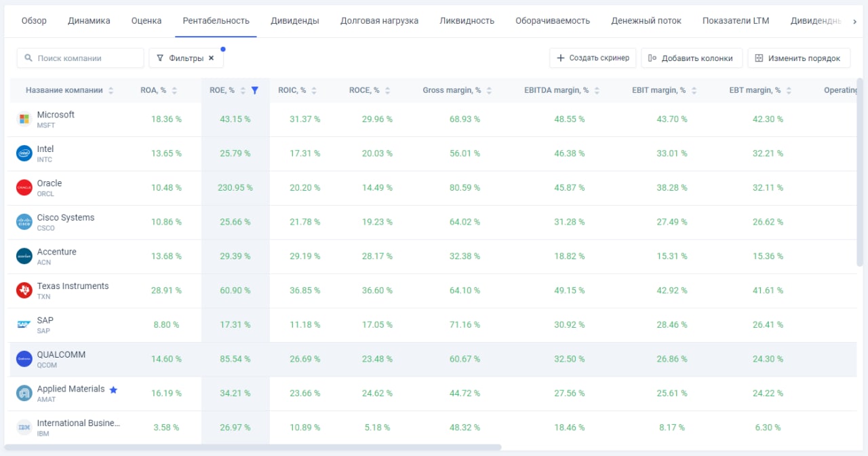This screenshot has height=456, width=868.
Task: Click the Intel logo icon
Action: [24, 153]
